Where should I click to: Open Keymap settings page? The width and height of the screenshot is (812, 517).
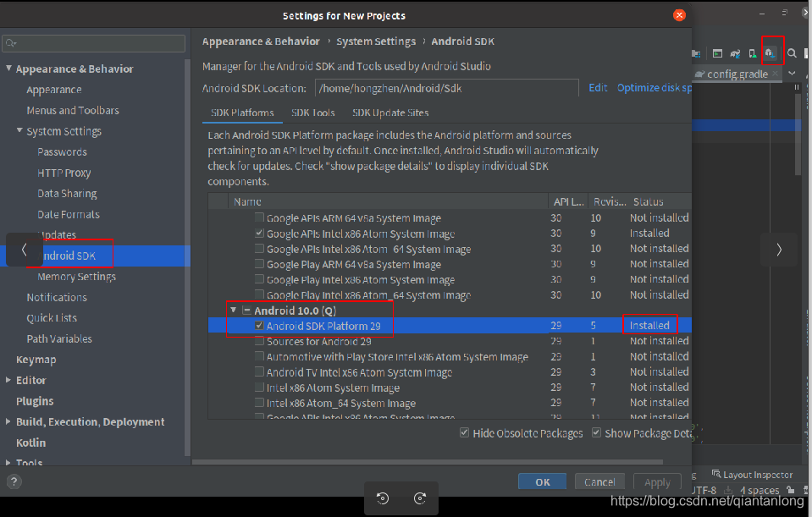[36, 359]
